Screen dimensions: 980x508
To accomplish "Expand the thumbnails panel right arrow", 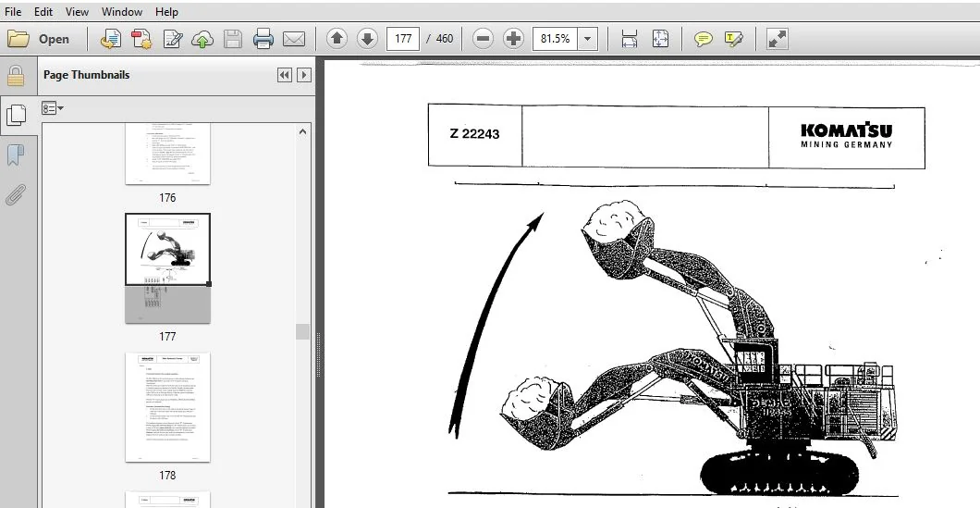I will click(x=304, y=75).
